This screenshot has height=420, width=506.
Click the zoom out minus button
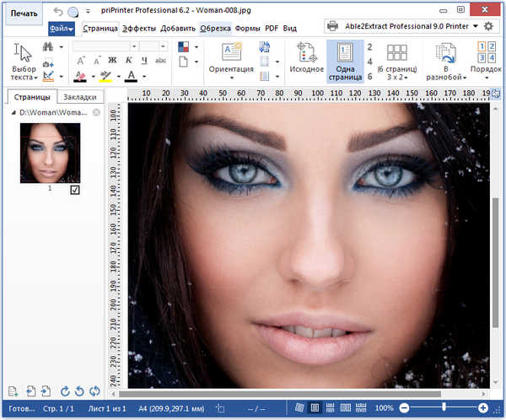(405, 408)
